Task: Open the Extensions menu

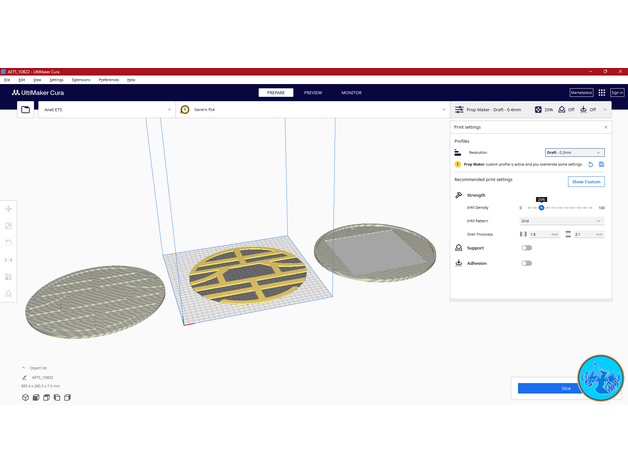Action: (81, 79)
